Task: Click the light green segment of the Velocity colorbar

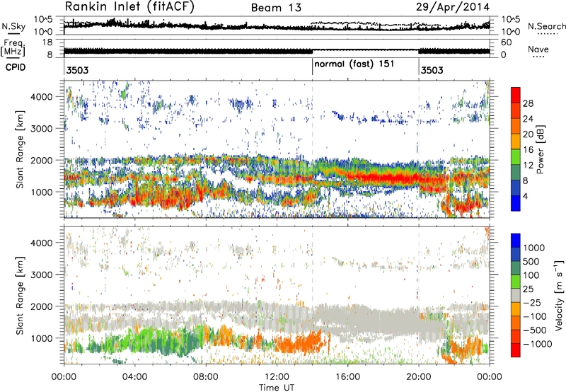Action: pos(516,282)
